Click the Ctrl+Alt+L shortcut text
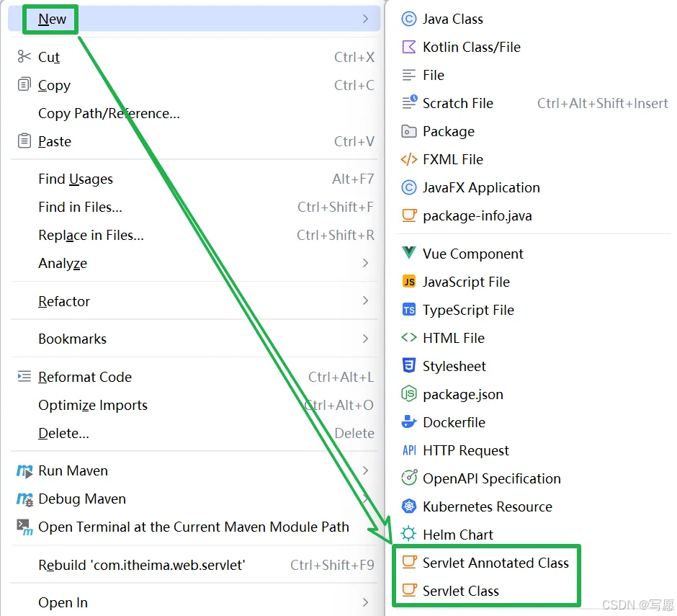The image size is (677, 616). [x=341, y=377]
